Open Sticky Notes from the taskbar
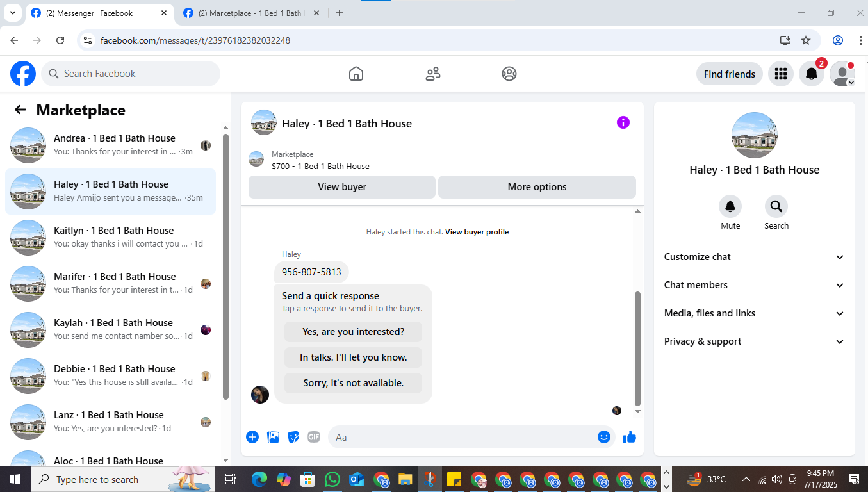The image size is (868, 492). 454,479
